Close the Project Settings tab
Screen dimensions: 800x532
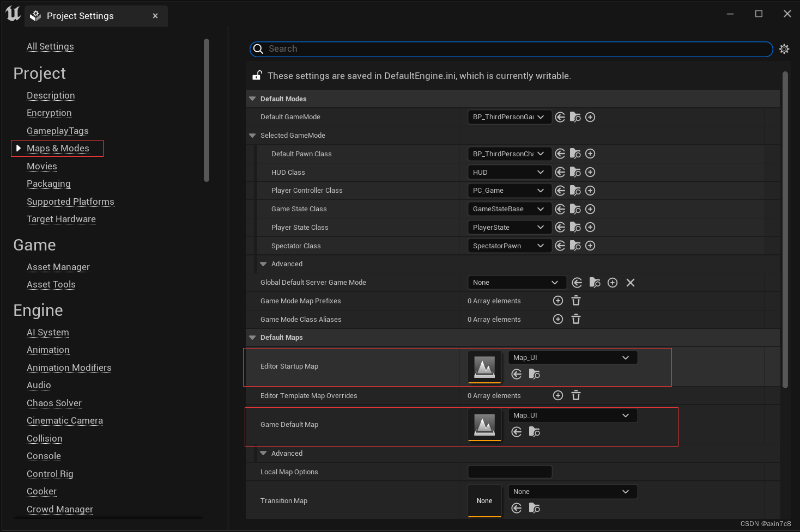[155, 16]
